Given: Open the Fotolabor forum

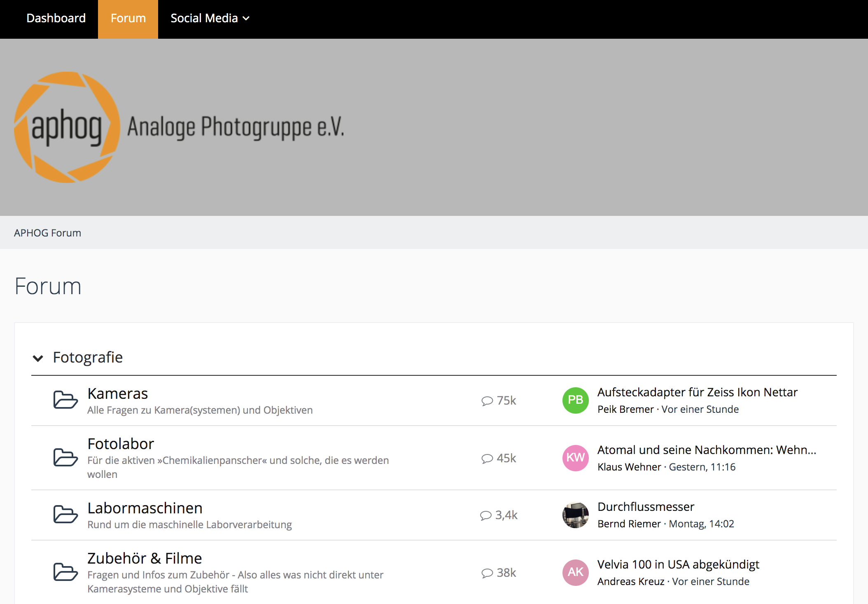Looking at the screenshot, I should pyautogui.click(x=121, y=444).
